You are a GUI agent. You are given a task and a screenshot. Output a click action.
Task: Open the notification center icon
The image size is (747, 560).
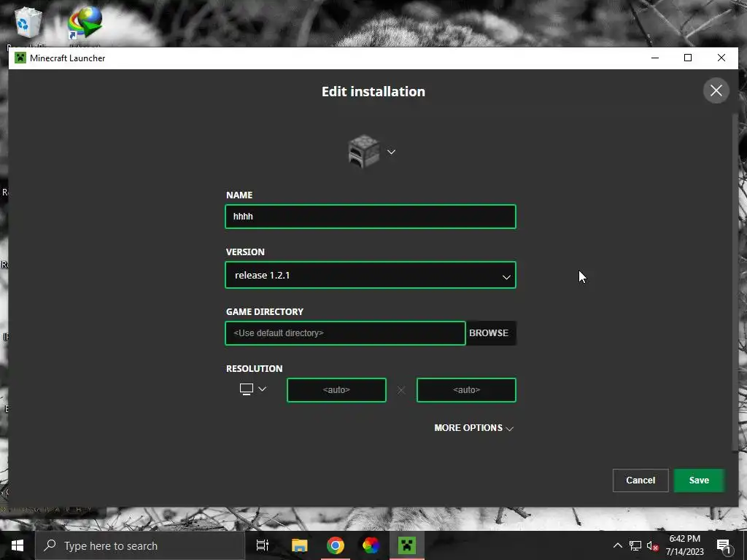(x=724, y=546)
